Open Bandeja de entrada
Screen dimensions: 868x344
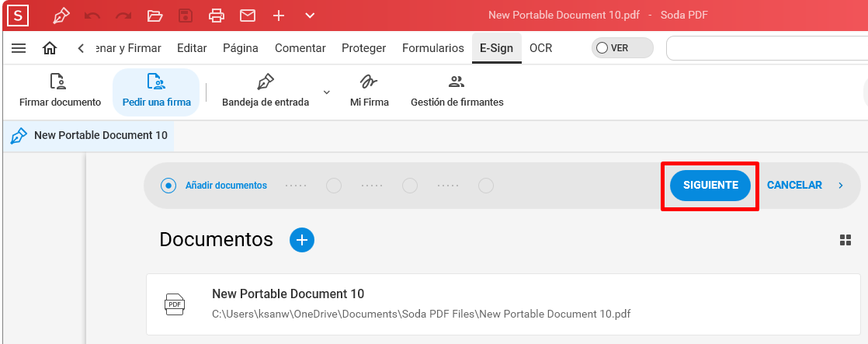pyautogui.click(x=266, y=92)
